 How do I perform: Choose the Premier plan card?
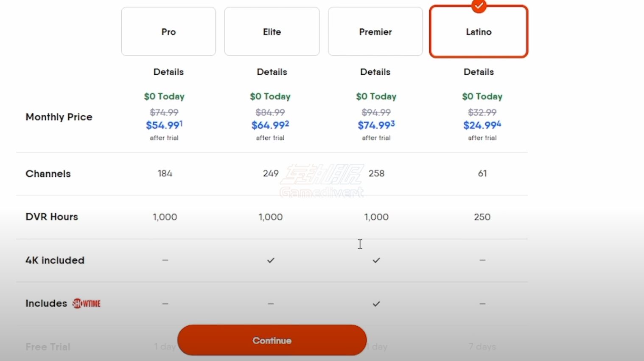(x=375, y=31)
